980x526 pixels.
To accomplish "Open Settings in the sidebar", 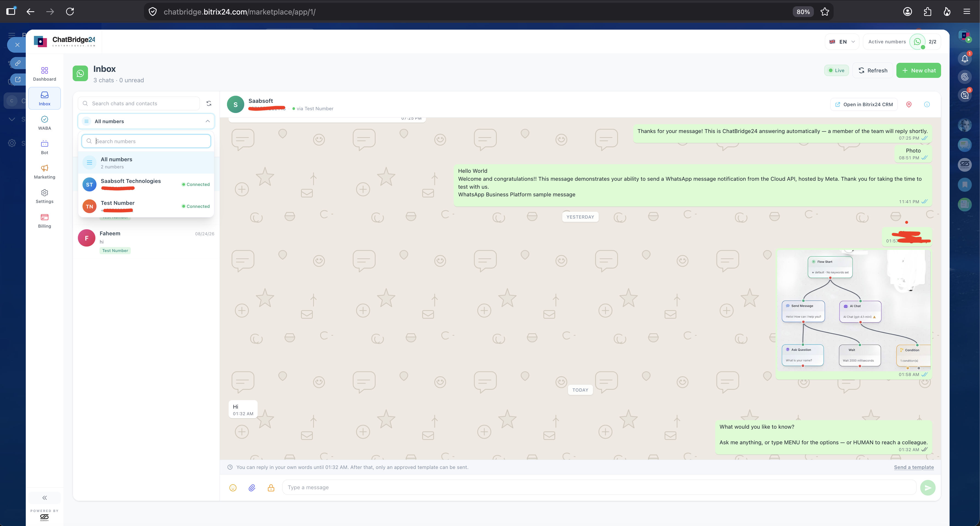I will (x=44, y=196).
